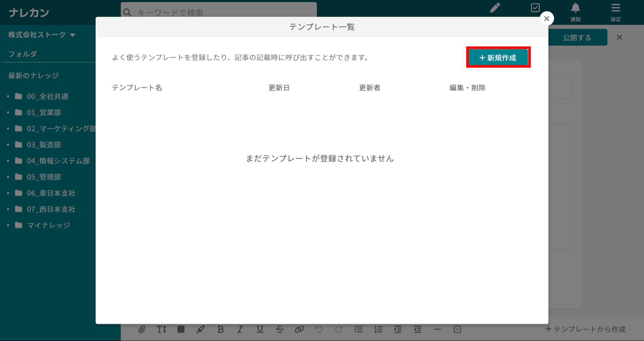Select the highlighter marker tool
644x341 pixels.
(x=201, y=329)
